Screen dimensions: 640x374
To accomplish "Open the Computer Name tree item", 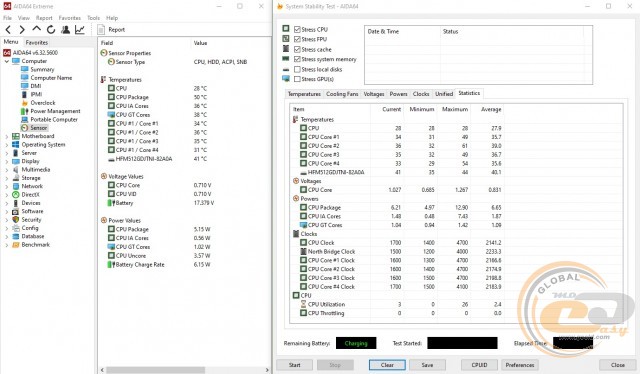I will [51, 78].
